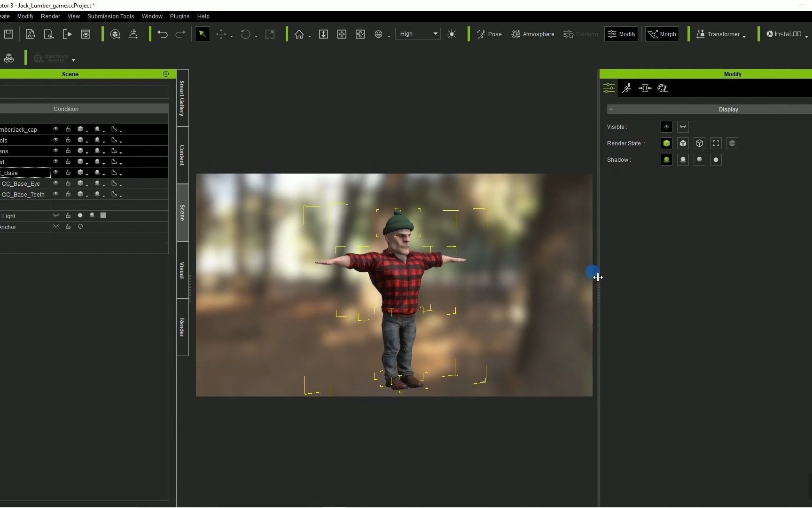This screenshot has height=508, width=812.
Task: Click the Save project floppy disk icon
Action: tap(8, 34)
